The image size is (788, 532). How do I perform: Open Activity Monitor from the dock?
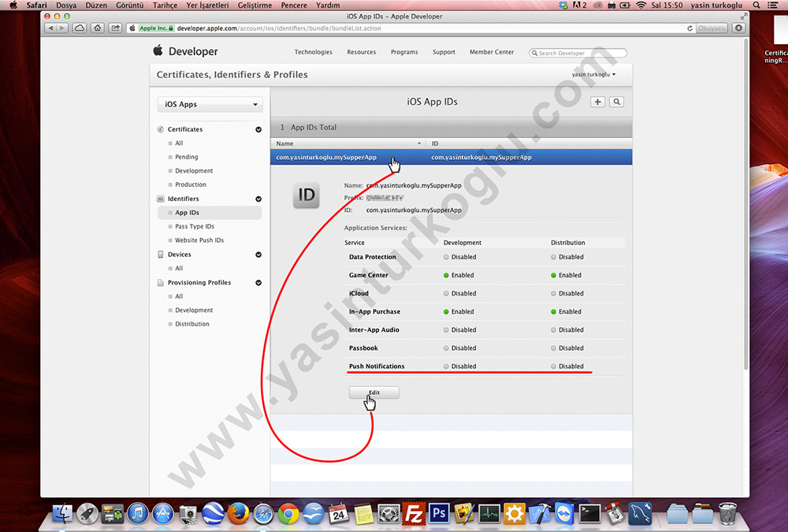[x=489, y=514]
